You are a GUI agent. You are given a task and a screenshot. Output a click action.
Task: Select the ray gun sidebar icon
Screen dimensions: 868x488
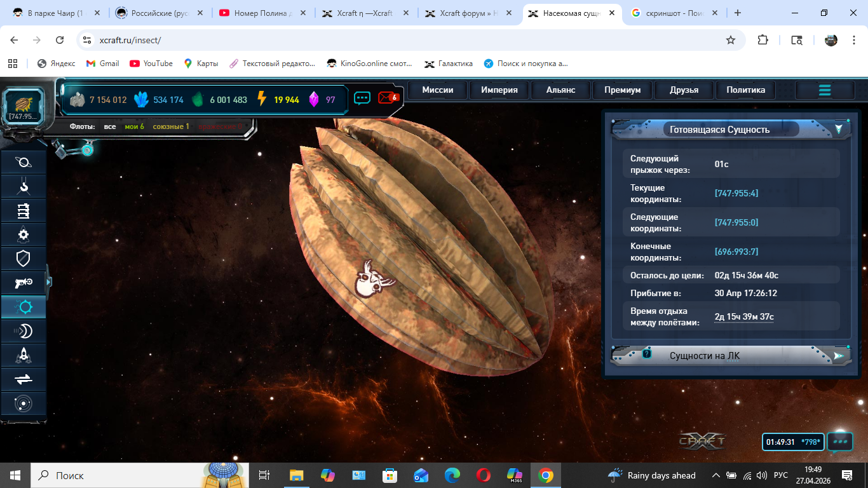pyautogui.click(x=23, y=283)
